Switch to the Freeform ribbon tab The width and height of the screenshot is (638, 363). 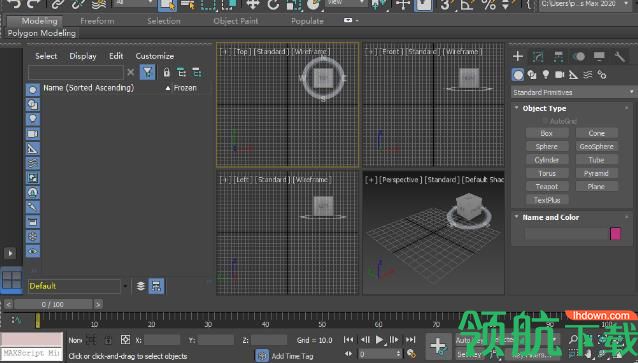pyautogui.click(x=97, y=21)
